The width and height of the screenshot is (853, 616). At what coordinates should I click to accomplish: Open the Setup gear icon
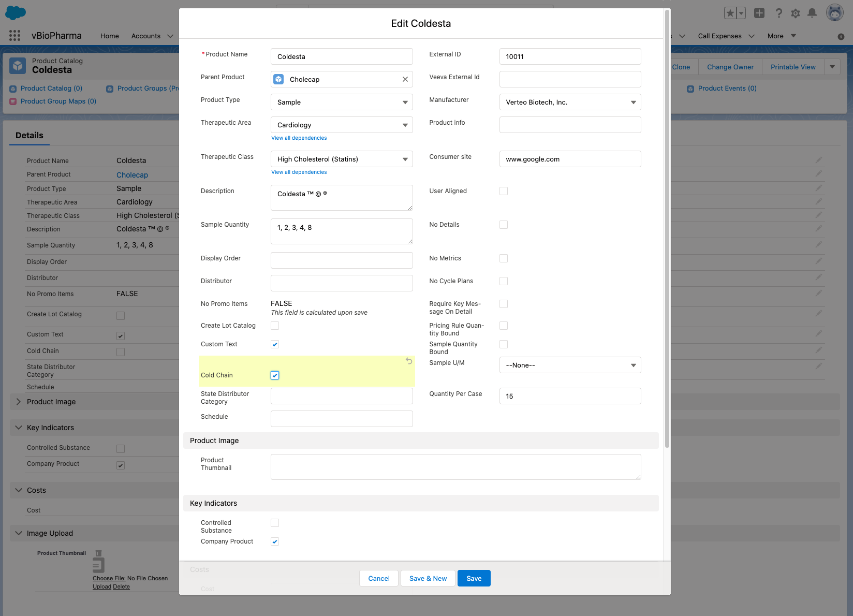pyautogui.click(x=796, y=13)
